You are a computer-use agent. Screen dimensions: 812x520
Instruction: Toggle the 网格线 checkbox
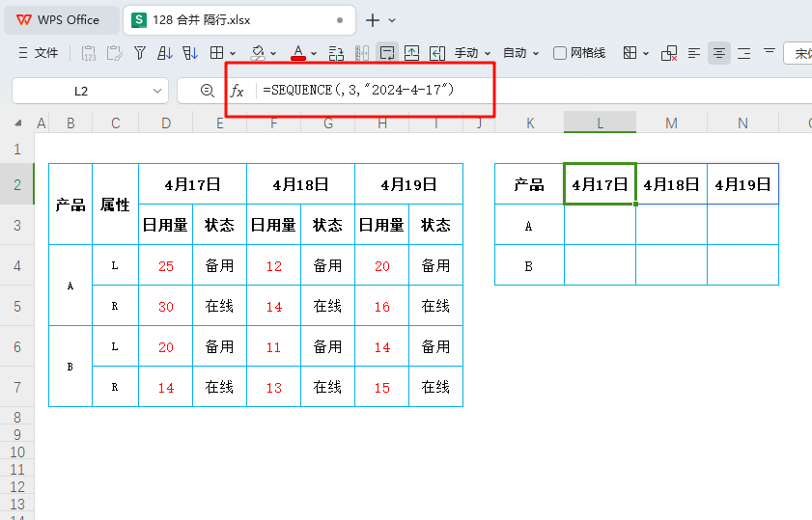pos(560,53)
